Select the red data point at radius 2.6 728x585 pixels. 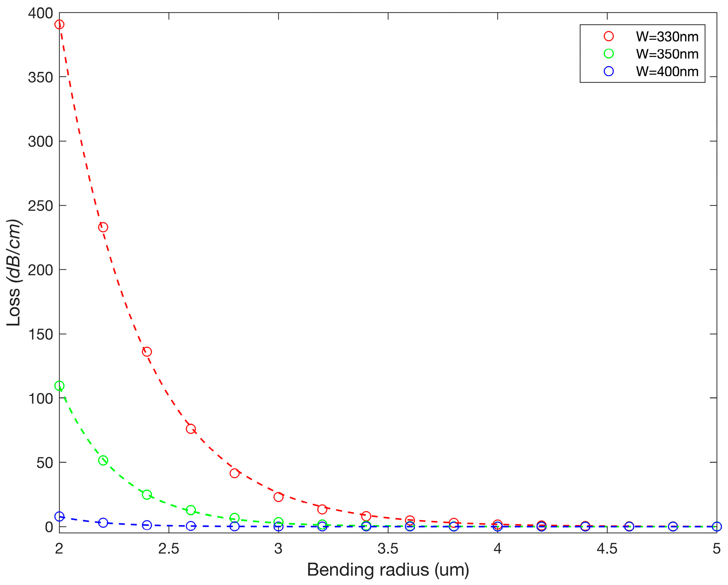coord(191,429)
